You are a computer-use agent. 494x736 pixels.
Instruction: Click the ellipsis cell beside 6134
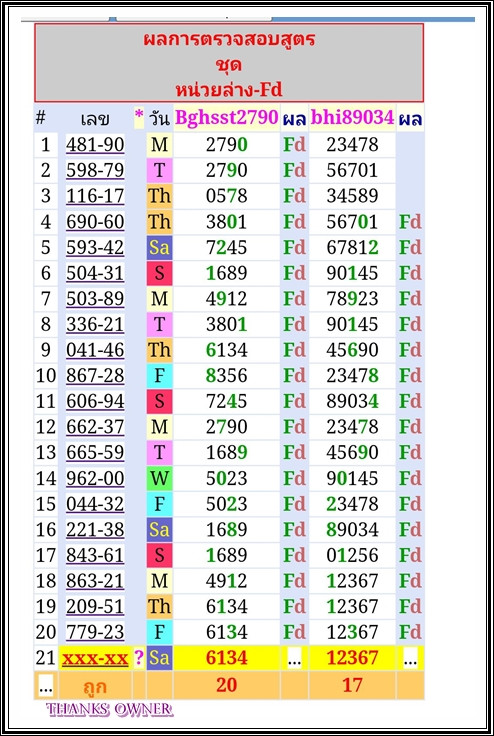[x=294, y=658]
